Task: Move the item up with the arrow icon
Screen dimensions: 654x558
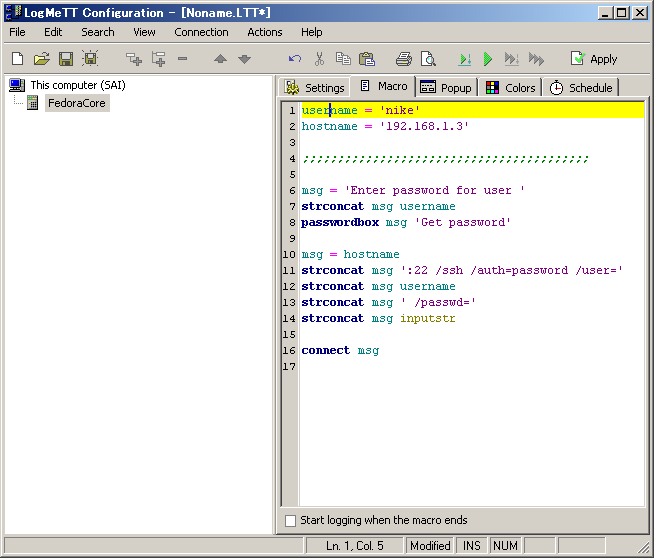Action: (x=220, y=59)
